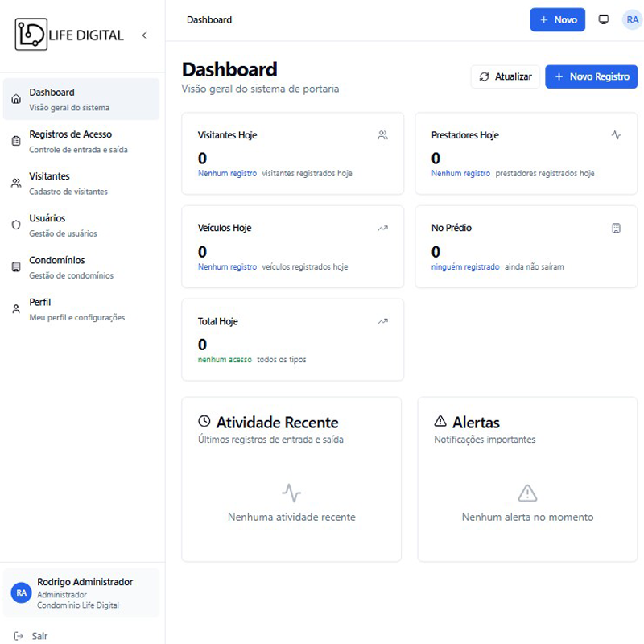Click the Atualizar refresh button
Screen dimensions: 644x644
pos(506,76)
